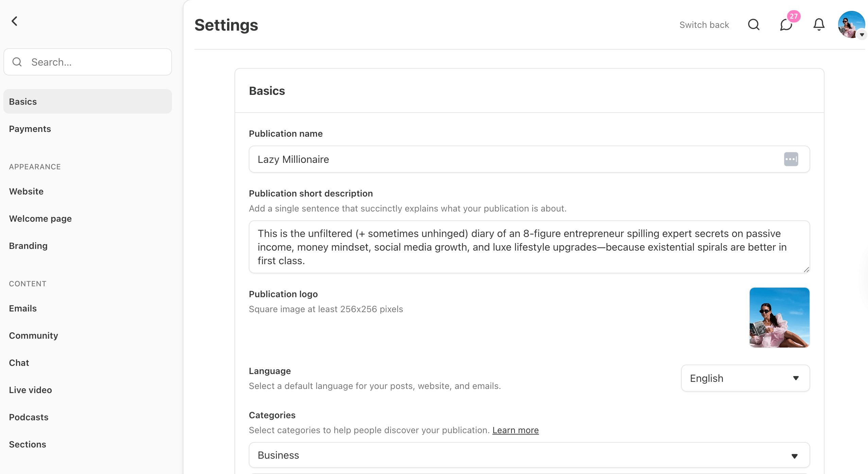Open Chat settings in sidebar

pyautogui.click(x=19, y=363)
